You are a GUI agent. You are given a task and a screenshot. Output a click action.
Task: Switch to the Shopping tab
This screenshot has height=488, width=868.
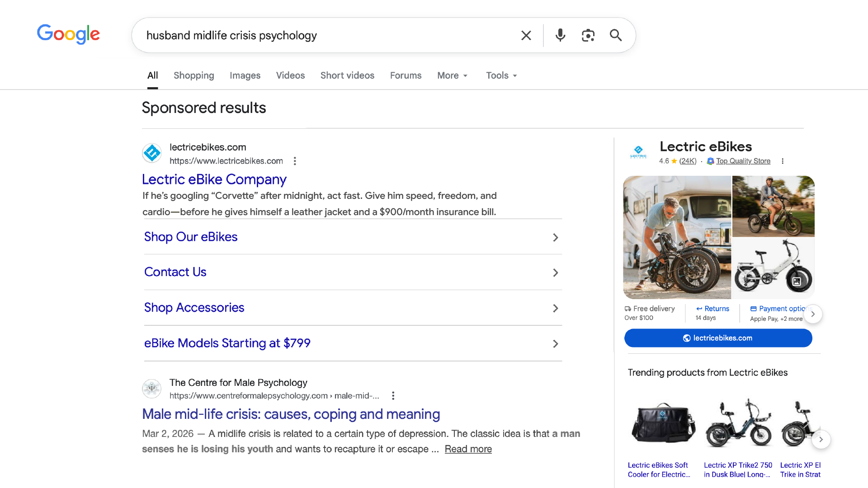[x=193, y=75]
